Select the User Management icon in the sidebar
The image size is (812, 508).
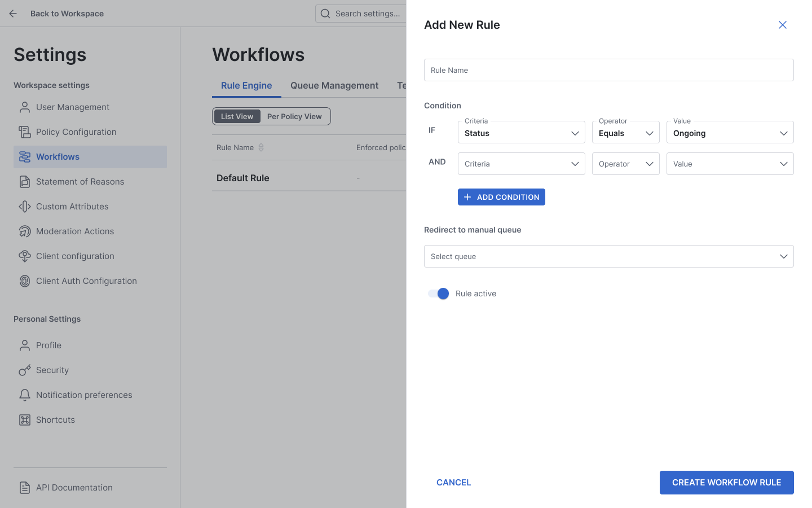[x=25, y=107]
